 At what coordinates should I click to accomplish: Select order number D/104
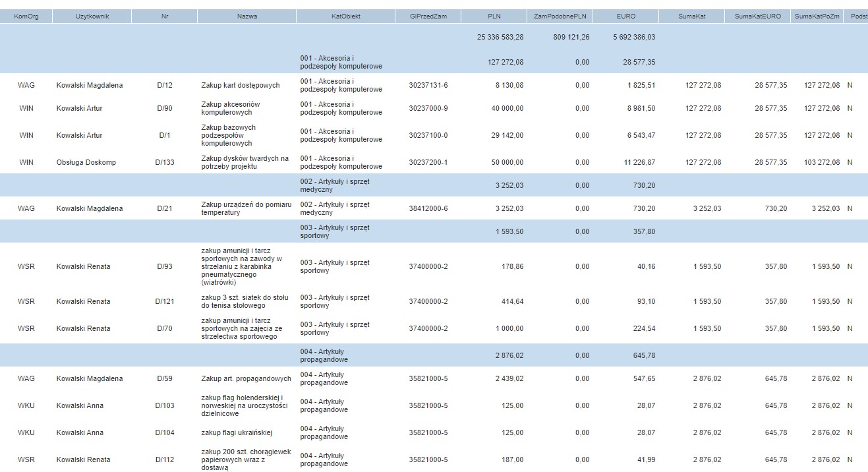pos(165,432)
